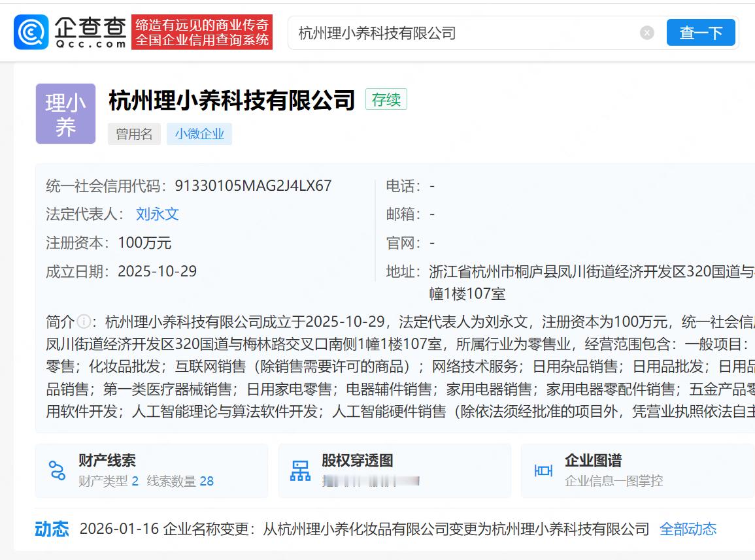
Task: Click the 动态 megaphone icon
Action: click(x=51, y=529)
